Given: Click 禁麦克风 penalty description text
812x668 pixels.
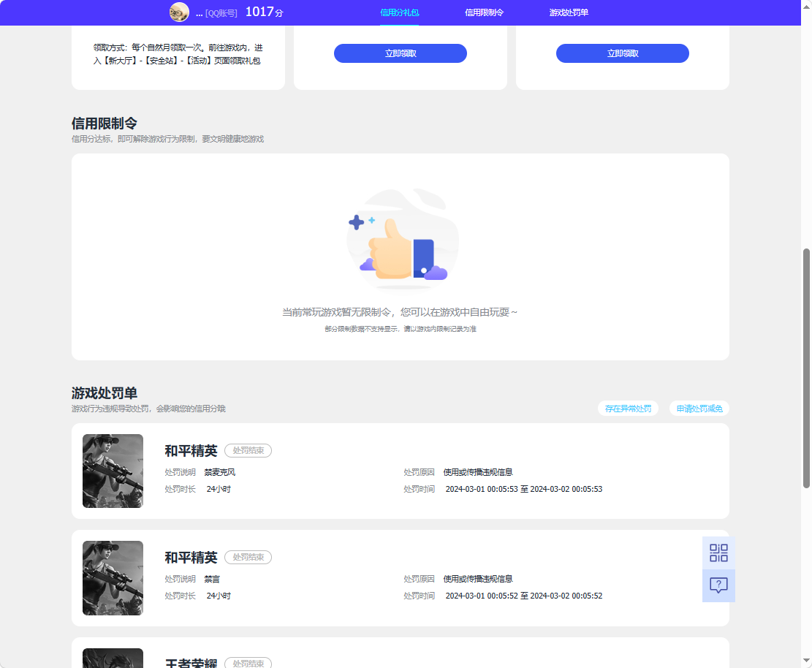Looking at the screenshot, I should coord(219,472).
